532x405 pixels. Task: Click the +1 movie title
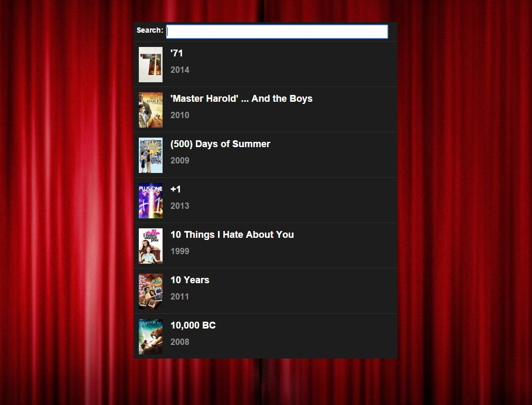pyautogui.click(x=175, y=189)
